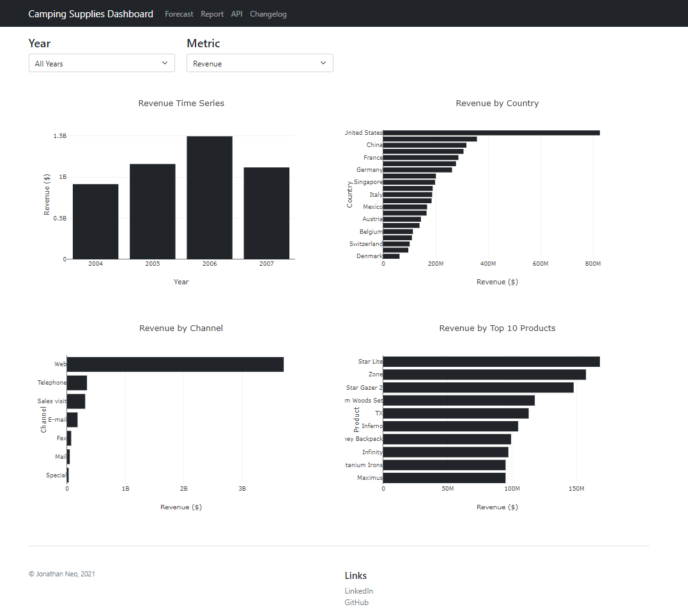
Task: Click the United States country bar
Action: click(491, 133)
